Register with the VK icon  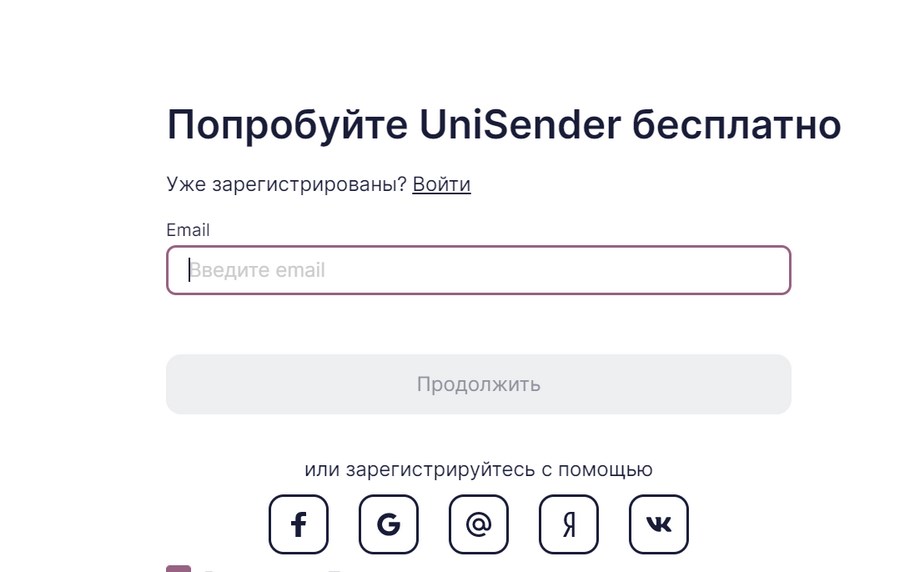coord(658,524)
